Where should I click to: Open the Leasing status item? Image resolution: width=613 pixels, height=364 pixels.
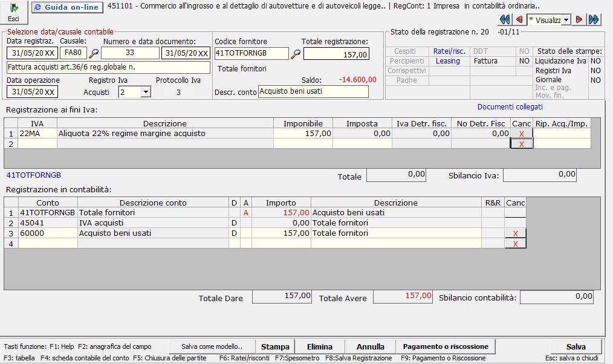point(447,61)
